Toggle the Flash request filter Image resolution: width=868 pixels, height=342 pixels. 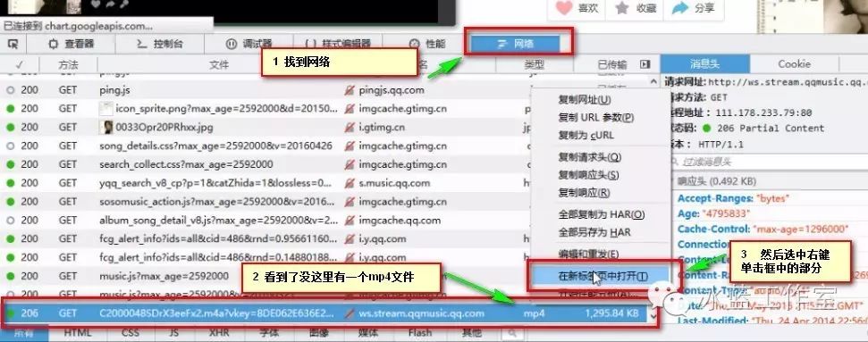click(x=419, y=333)
